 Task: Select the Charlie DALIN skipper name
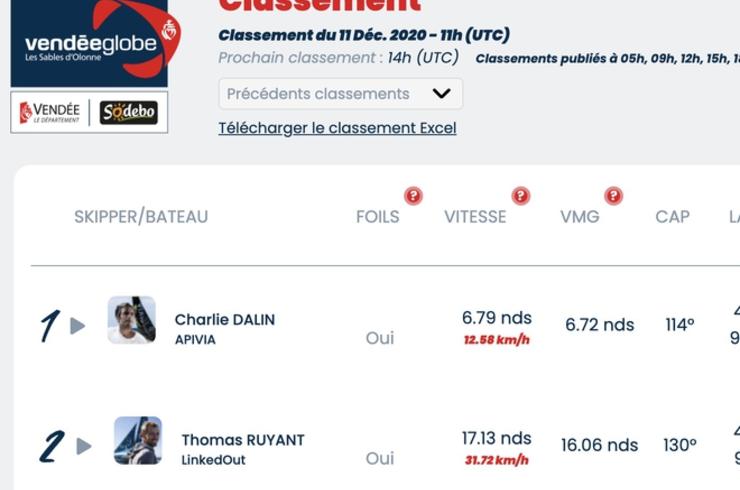click(x=225, y=320)
